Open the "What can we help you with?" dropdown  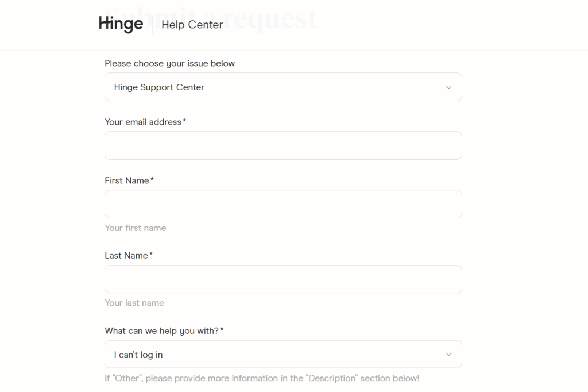(x=283, y=354)
